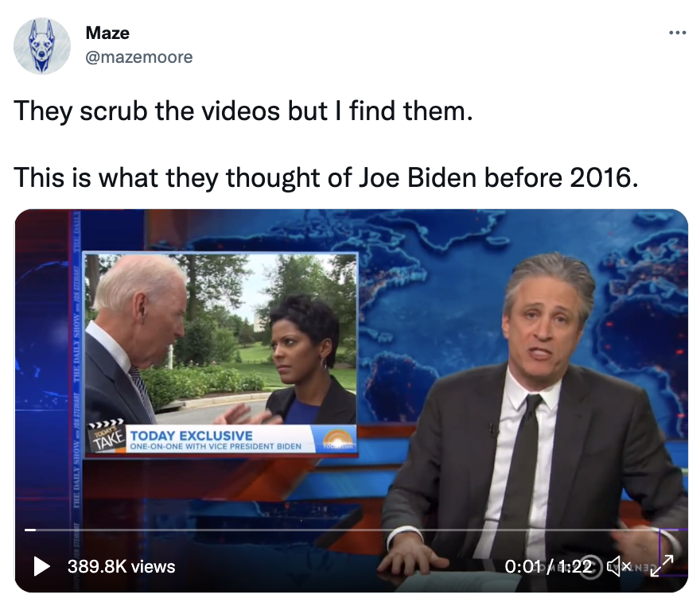The image size is (700, 606).
Task: Open the Maze display name link
Action: [107, 33]
